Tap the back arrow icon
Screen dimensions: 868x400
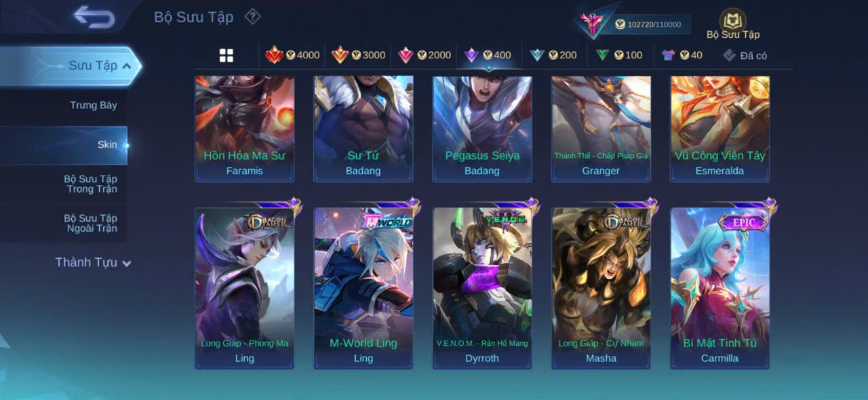pos(94,17)
